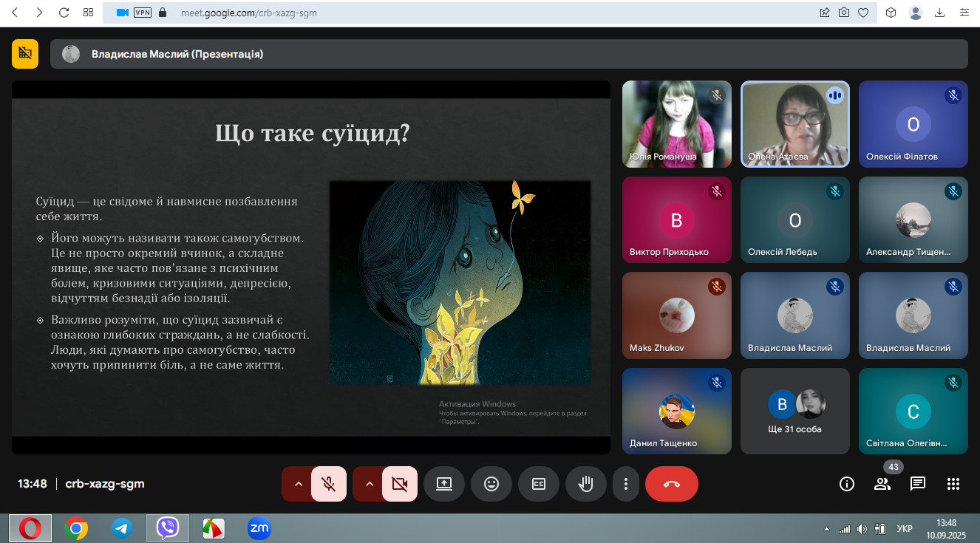The width and height of the screenshot is (980, 543).
Task: Turn on your camera
Action: coord(400,484)
